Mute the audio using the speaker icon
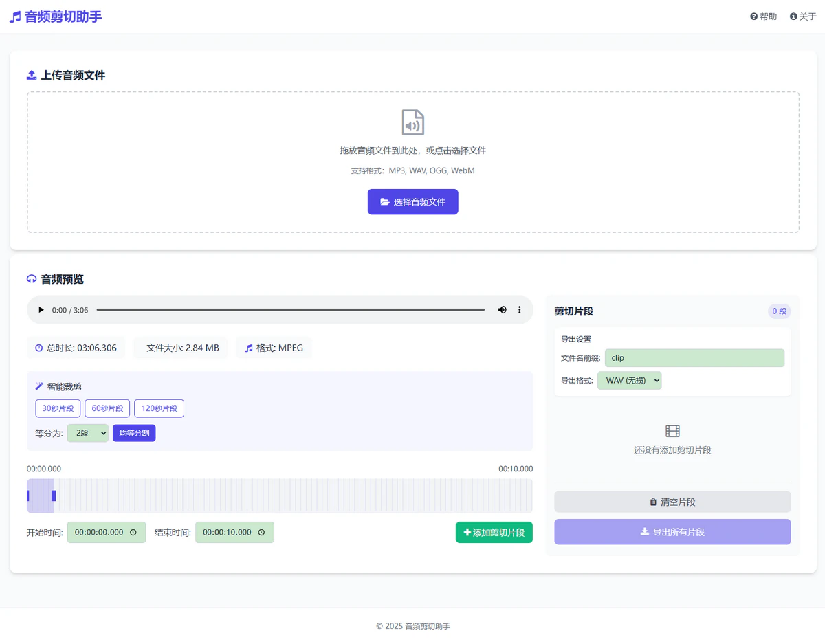The width and height of the screenshot is (825, 644). coord(502,310)
